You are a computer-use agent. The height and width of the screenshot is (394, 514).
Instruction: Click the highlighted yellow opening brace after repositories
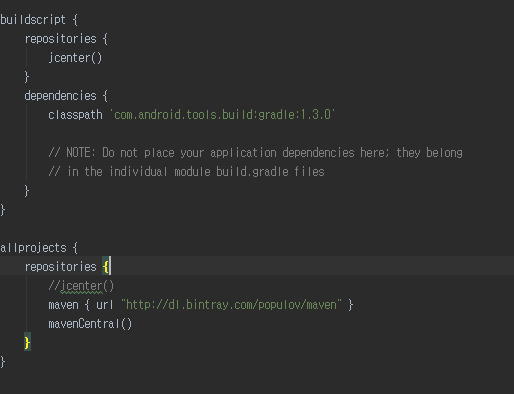click(x=105, y=267)
